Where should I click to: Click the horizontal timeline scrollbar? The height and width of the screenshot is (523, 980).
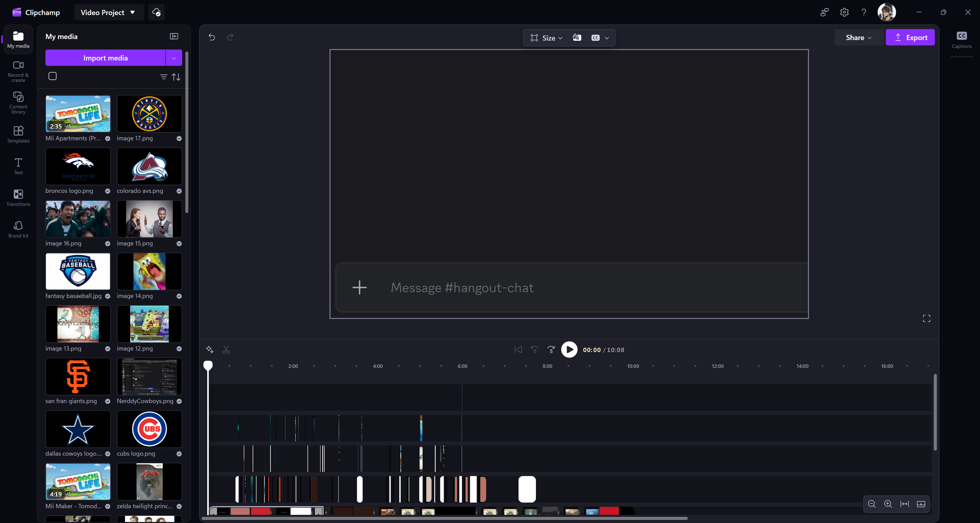click(x=444, y=518)
